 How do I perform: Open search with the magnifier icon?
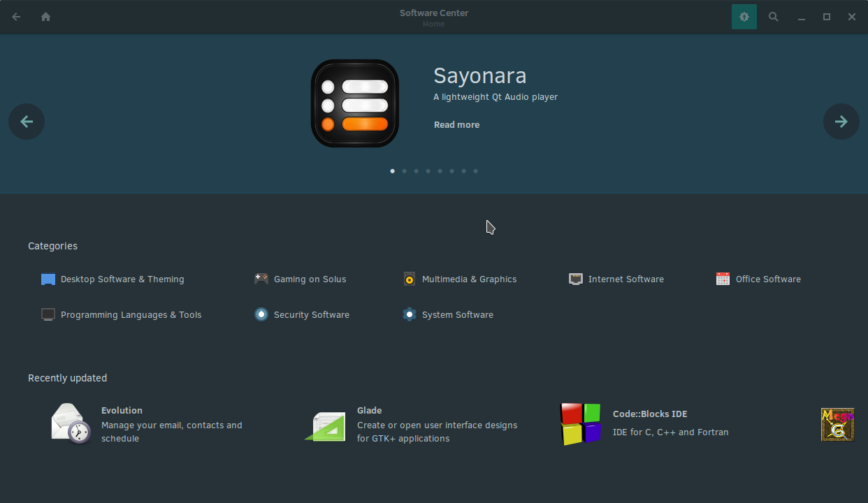tap(774, 17)
